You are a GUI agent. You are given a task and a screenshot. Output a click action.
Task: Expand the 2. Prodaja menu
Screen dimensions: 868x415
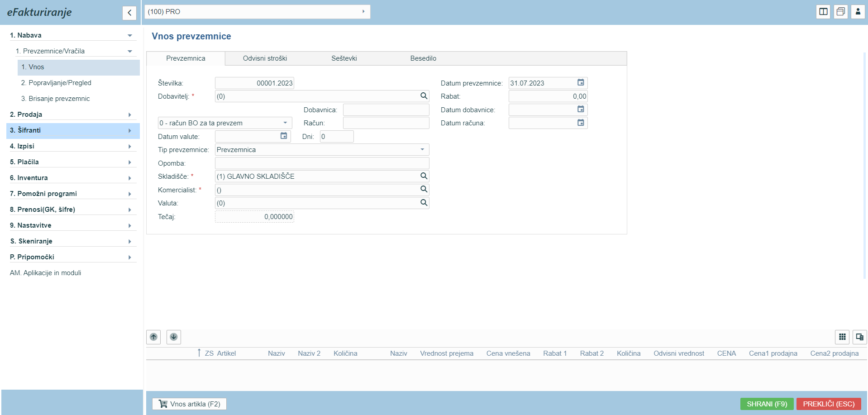point(72,114)
